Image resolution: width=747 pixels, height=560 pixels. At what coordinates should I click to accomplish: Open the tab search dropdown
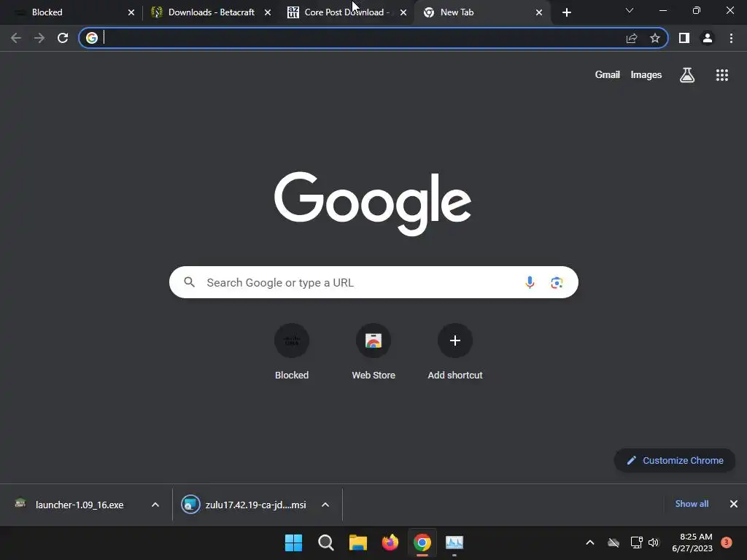point(630,10)
